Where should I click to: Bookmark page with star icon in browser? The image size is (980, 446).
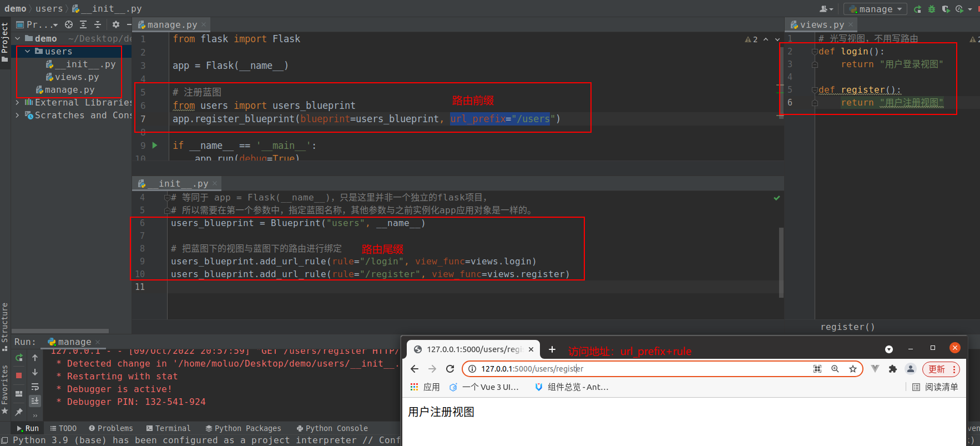tap(853, 369)
